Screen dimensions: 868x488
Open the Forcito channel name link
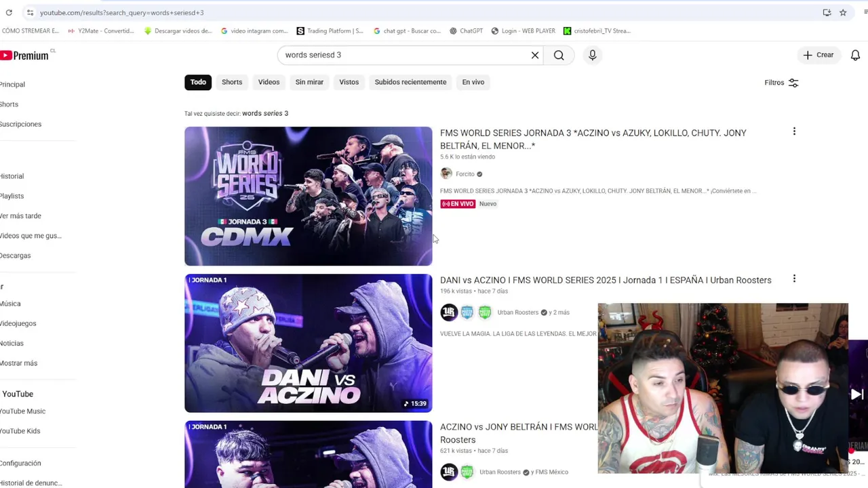(465, 174)
